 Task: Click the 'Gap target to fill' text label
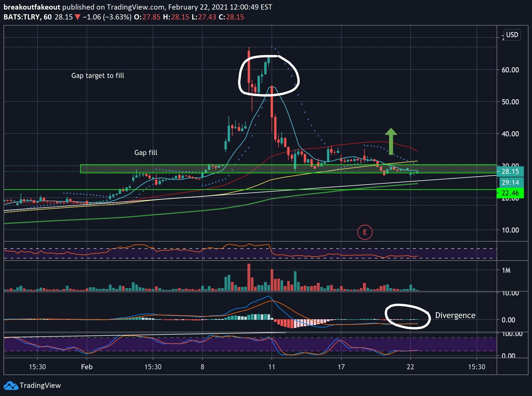click(x=98, y=76)
